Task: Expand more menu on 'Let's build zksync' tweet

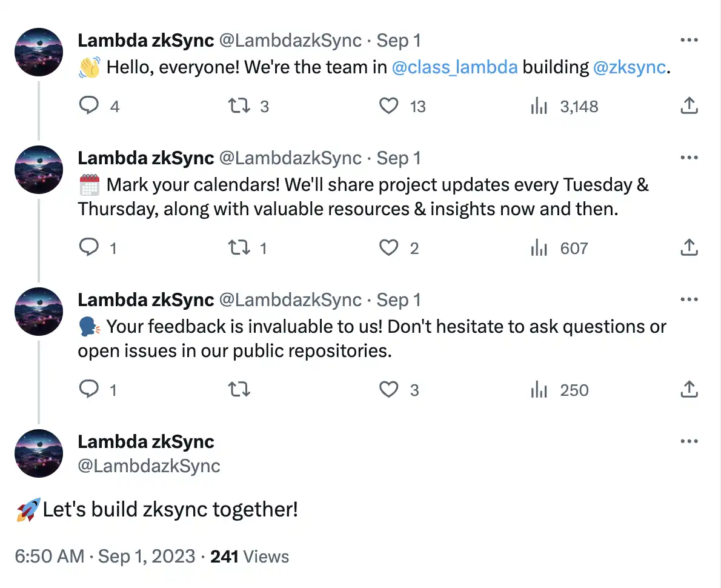Action: point(689,441)
